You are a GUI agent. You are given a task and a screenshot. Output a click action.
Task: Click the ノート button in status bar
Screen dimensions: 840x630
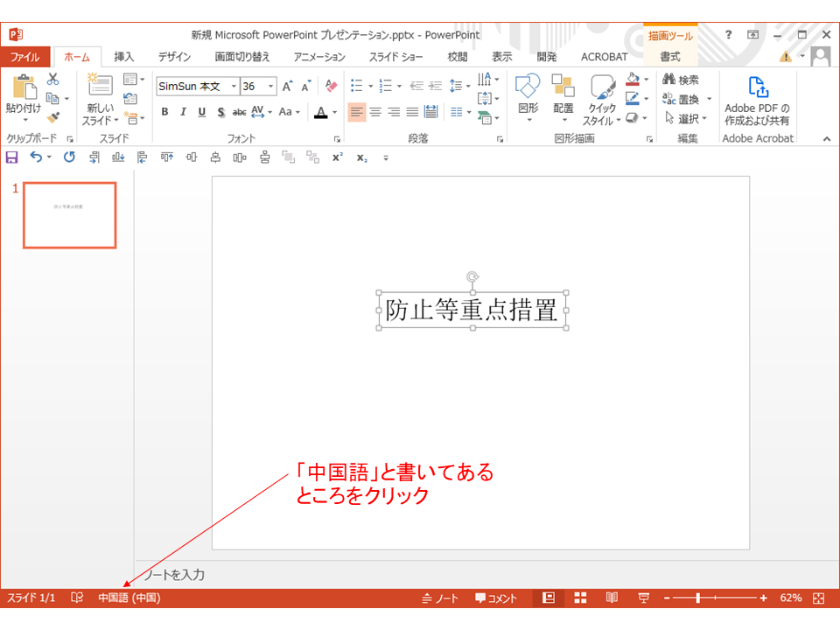(440, 598)
